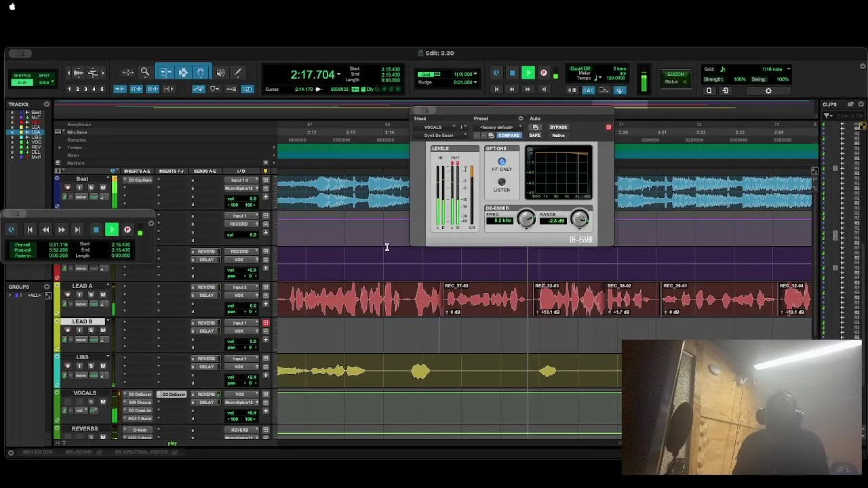The height and width of the screenshot is (488, 868).
Task: Toggle LISTEN option in De-Esser
Action: pyautogui.click(x=502, y=182)
